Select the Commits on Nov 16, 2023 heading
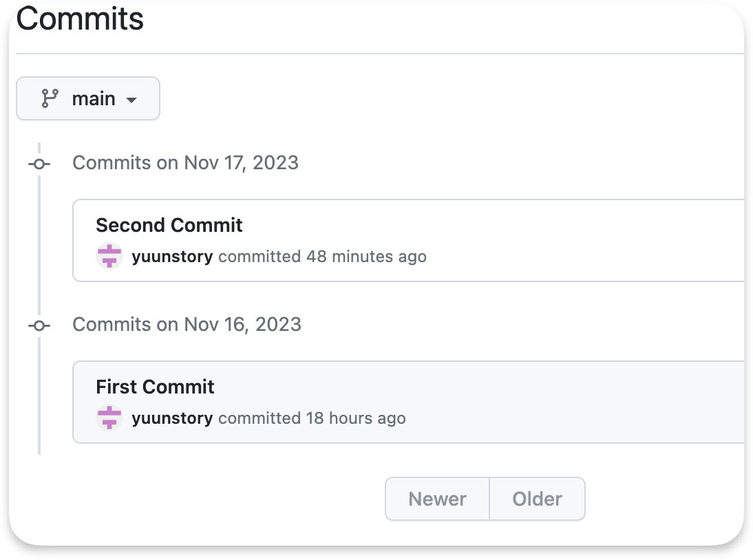The image size is (753, 560). [x=187, y=325]
